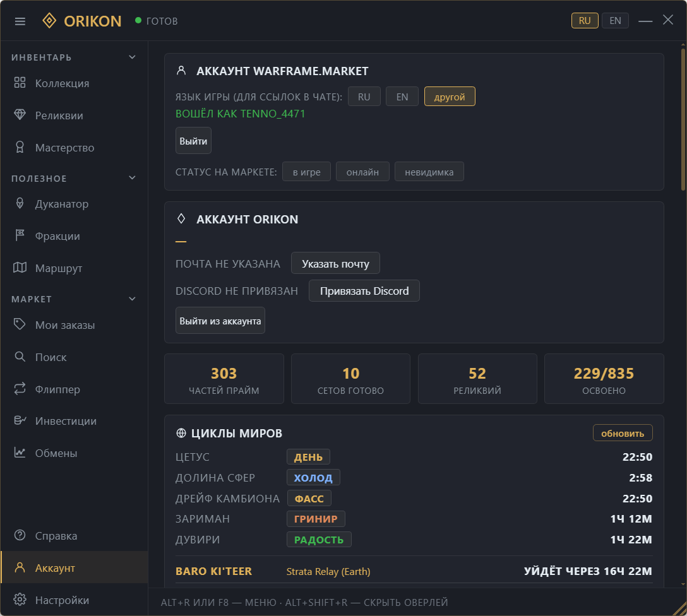Click the 2:58 Долина Сфер timer

640,477
